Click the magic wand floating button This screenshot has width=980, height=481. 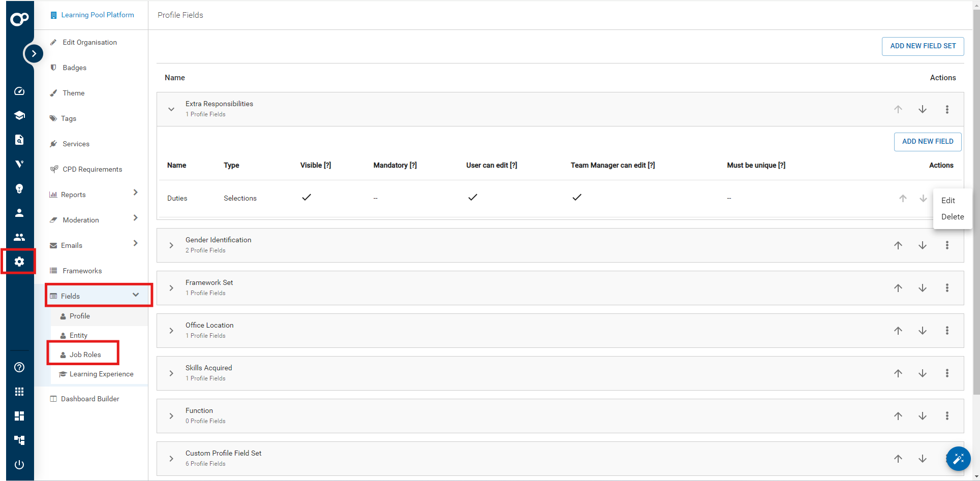click(958, 459)
